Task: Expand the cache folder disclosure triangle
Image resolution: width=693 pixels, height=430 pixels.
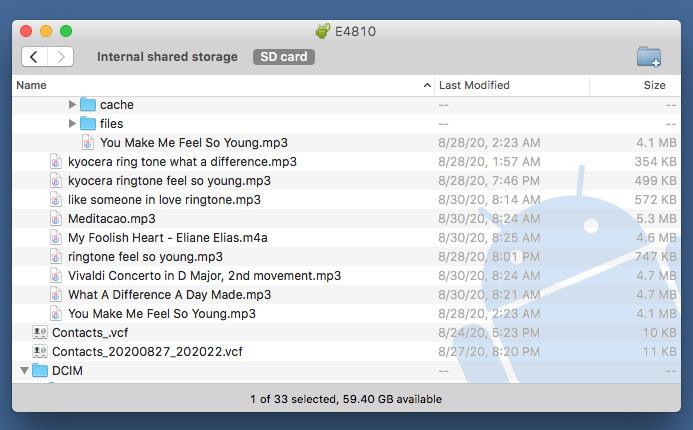Action: point(72,105)
